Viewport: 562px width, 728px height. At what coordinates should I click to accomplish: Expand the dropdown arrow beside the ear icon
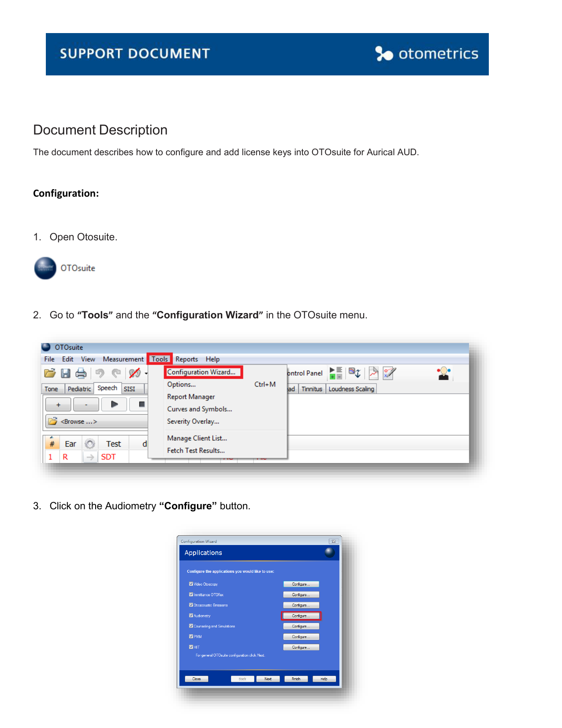(146, 374)
